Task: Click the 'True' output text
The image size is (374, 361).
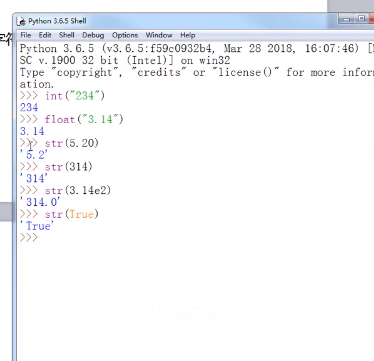Action: tap(37, 226)
